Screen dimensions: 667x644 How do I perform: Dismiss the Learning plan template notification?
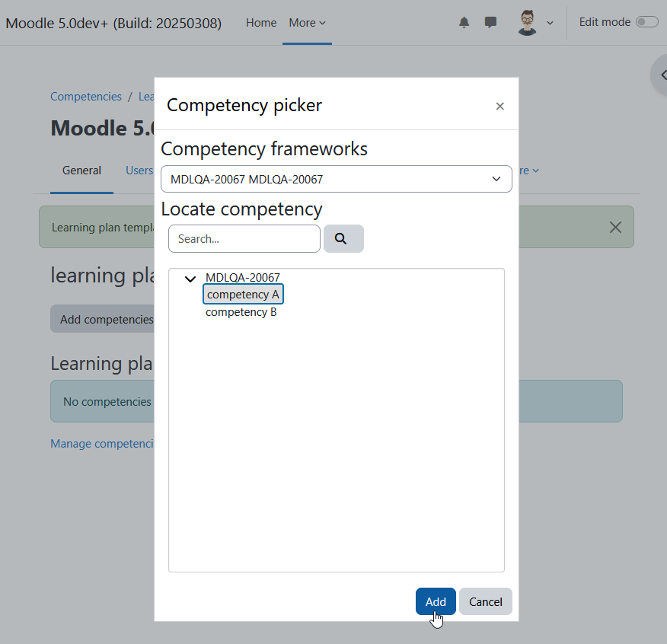[615, 227]
